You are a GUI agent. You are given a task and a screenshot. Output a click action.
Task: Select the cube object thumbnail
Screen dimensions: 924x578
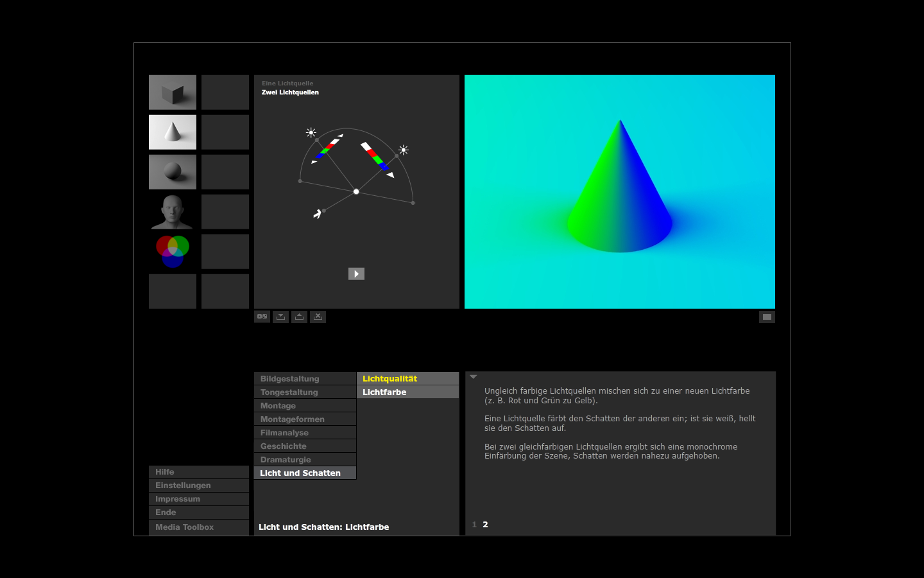173,92
